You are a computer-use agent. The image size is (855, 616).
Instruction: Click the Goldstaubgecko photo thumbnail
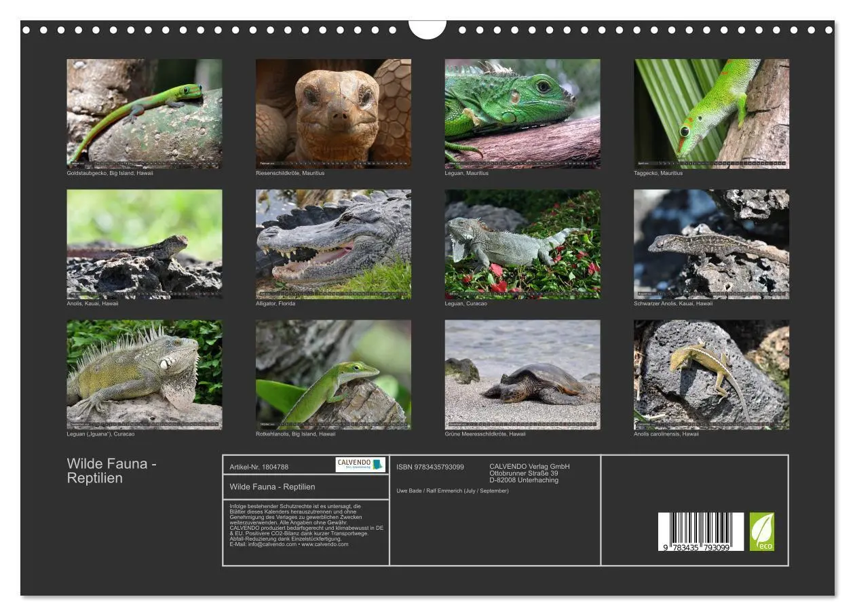144,113
